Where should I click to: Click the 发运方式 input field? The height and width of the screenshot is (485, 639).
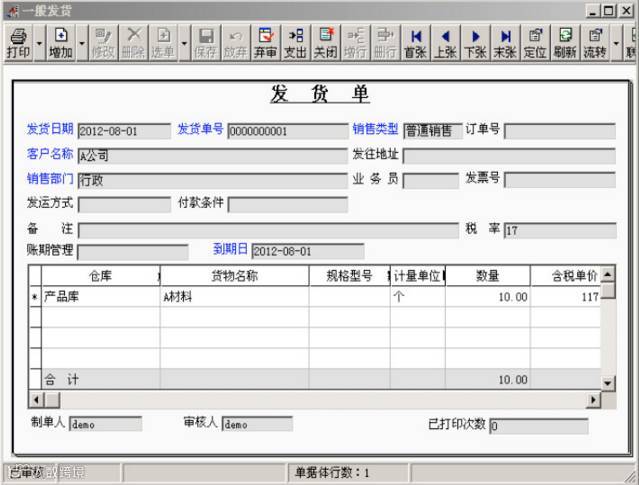(x=124, y=205)
